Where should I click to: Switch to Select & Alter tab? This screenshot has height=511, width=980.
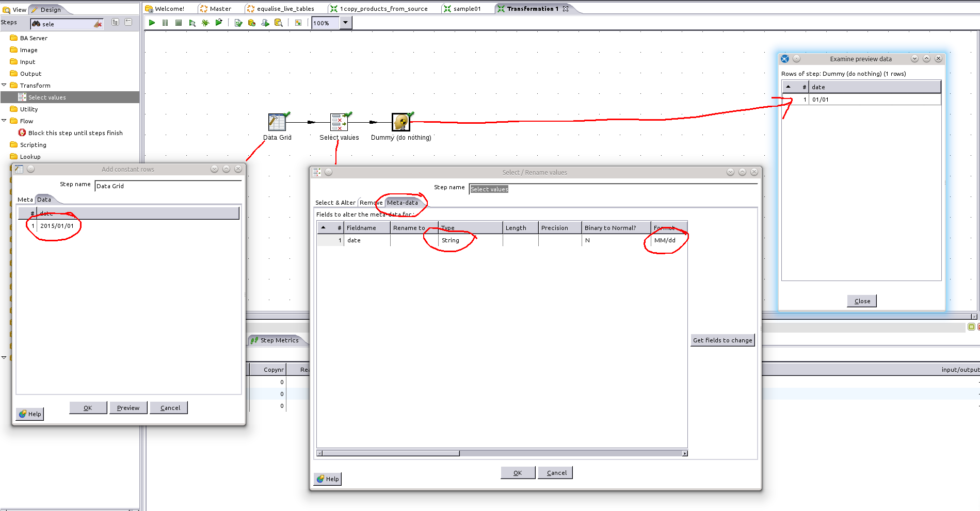[335, 203]
